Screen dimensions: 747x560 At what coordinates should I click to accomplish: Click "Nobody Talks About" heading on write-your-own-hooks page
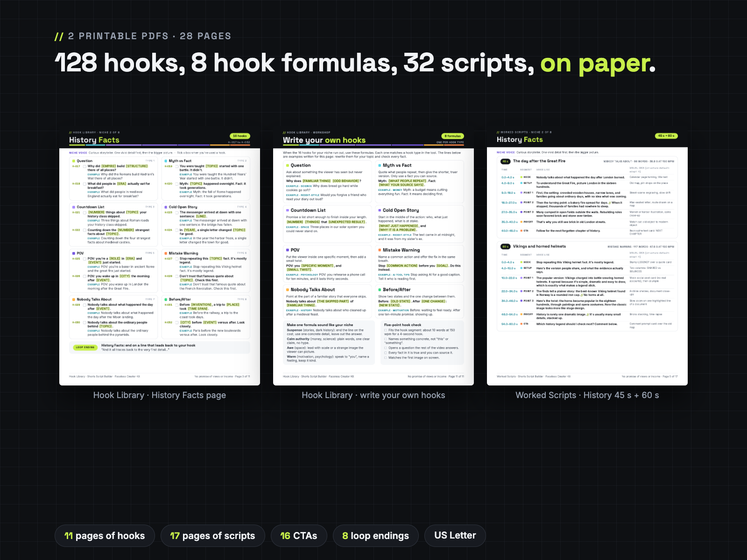tap(313, 290)
